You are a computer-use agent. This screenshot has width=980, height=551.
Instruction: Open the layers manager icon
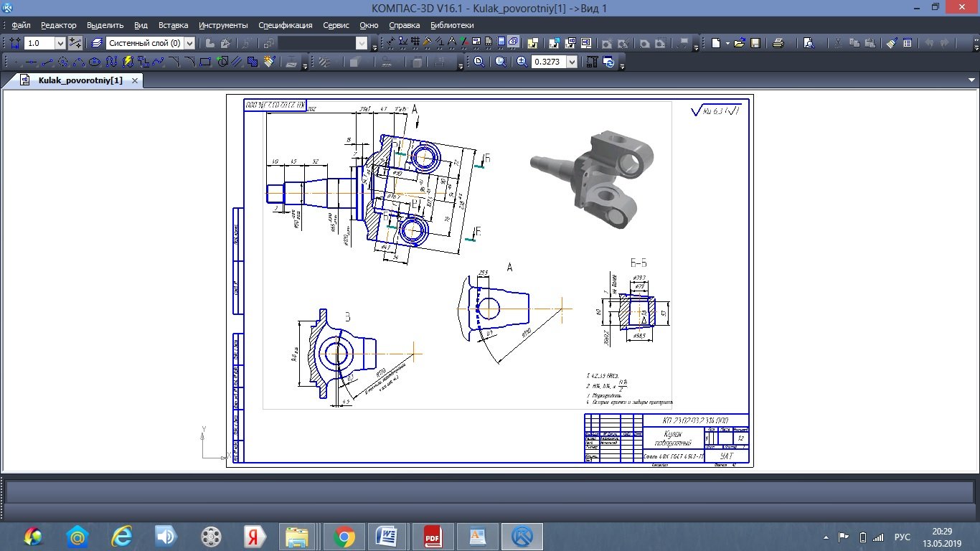pyautogui.click(x=97, y=44)
